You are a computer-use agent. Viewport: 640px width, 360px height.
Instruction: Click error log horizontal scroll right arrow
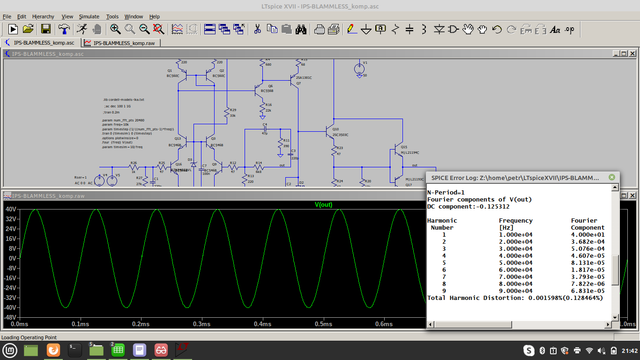[608, 324]
